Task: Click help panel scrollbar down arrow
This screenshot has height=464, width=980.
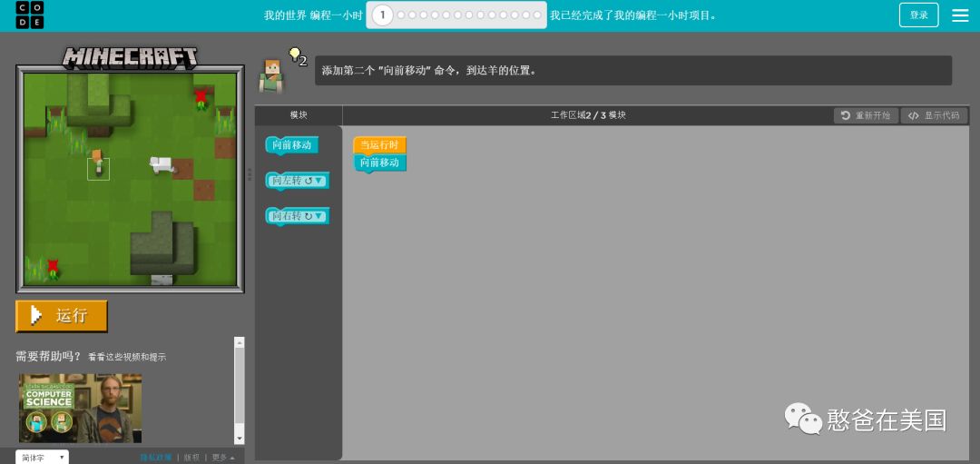Action: (x=240, y=439)
